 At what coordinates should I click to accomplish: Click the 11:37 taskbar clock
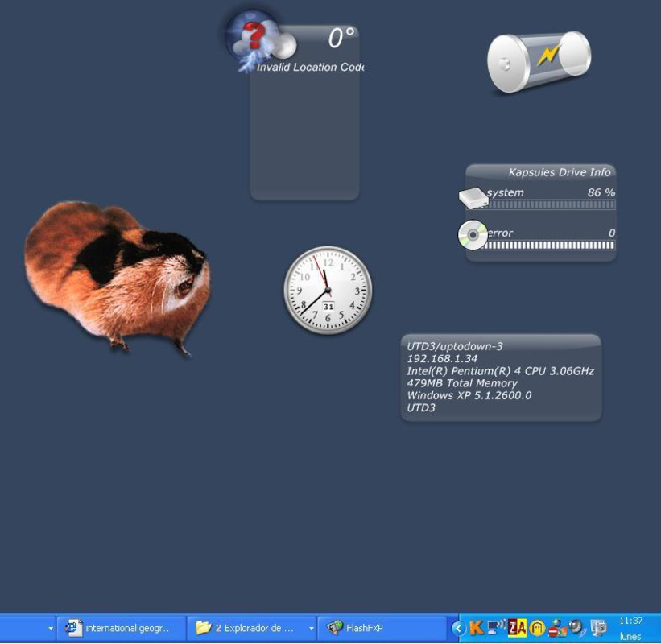coord(630,621)
